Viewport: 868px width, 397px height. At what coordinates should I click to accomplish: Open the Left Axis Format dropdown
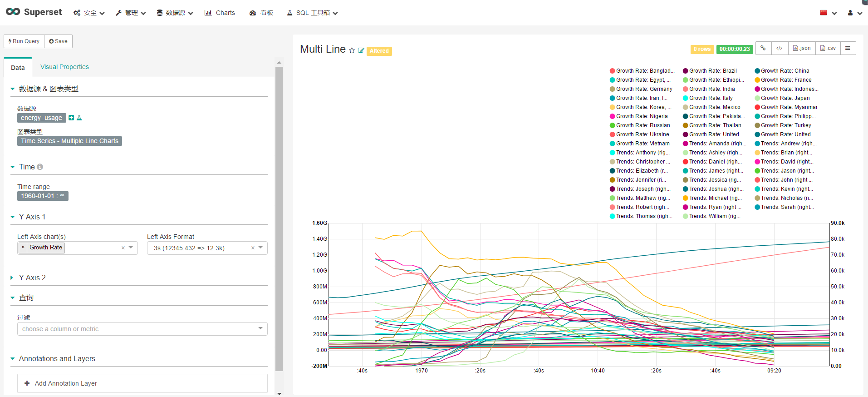260,248
